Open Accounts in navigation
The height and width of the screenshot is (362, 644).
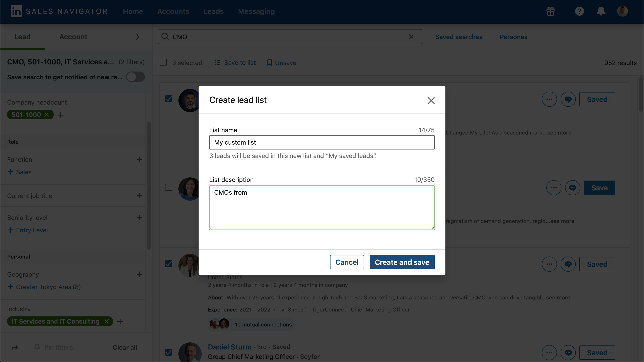click(x=173, y=11)
